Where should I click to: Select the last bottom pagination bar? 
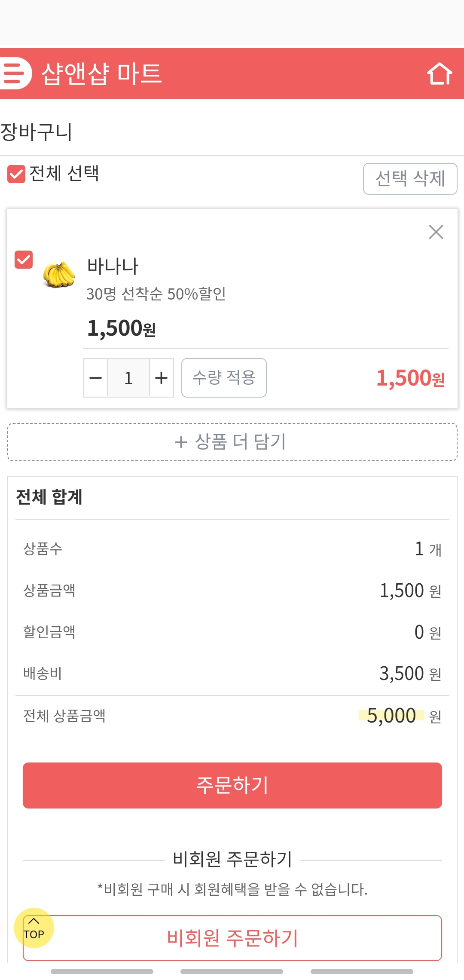click(362, 971)
